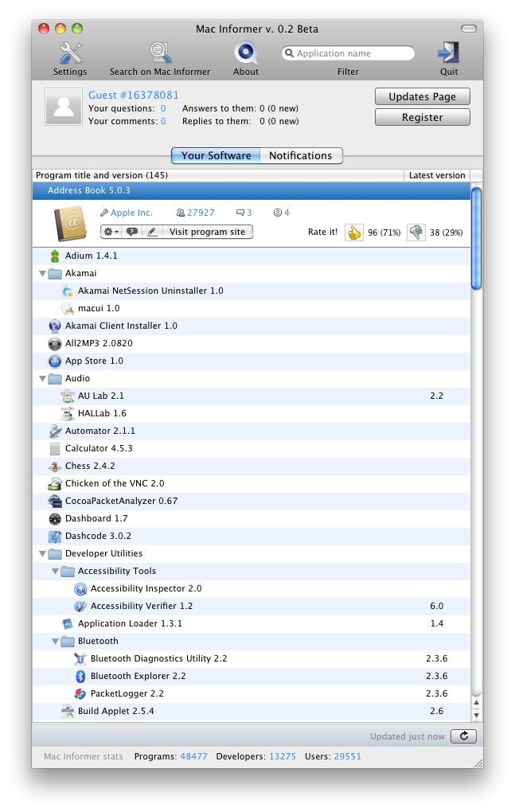Click the Chess app icon

pos(55,466)
